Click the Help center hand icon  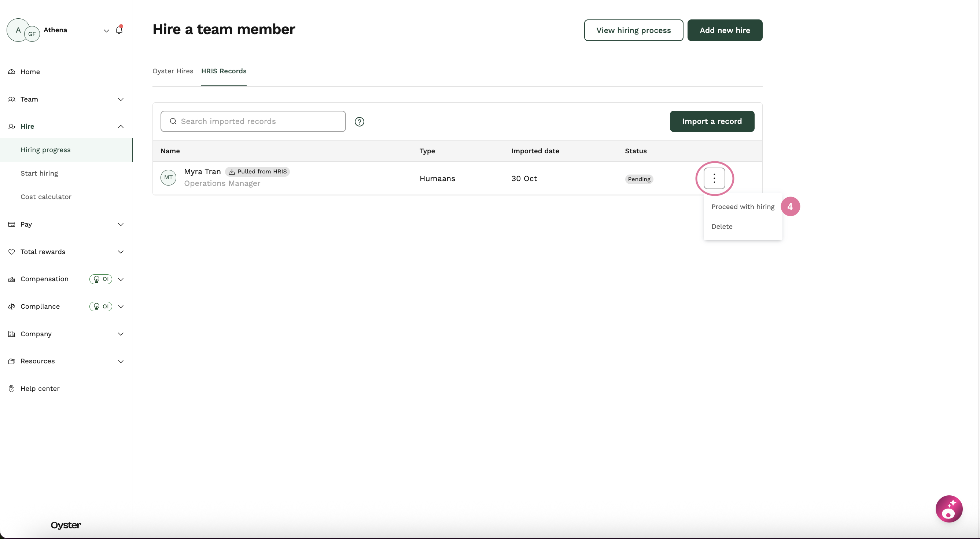[12, 389]
